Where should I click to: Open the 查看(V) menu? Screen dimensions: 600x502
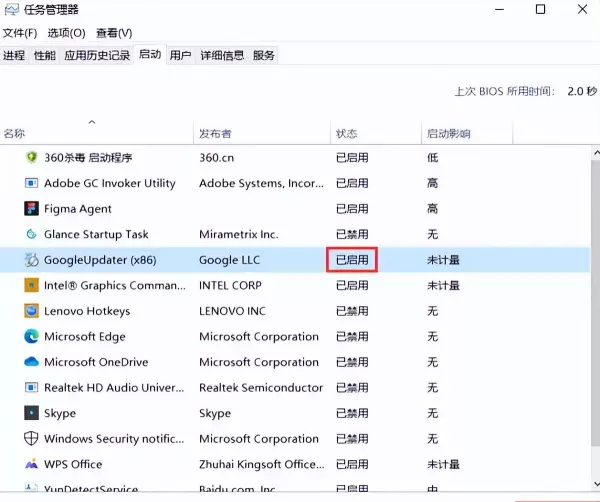click(114, 33)
